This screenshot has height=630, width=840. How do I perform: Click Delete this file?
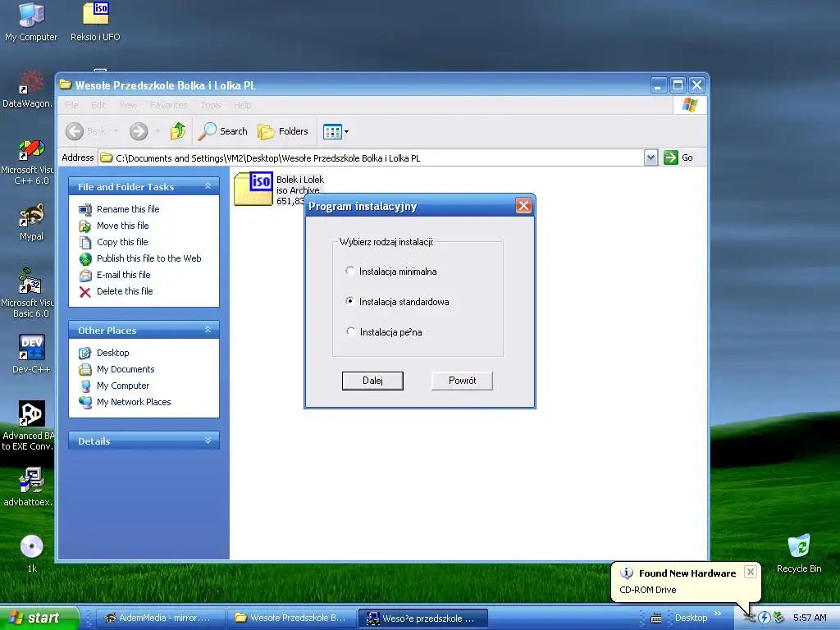coord(125,291)
